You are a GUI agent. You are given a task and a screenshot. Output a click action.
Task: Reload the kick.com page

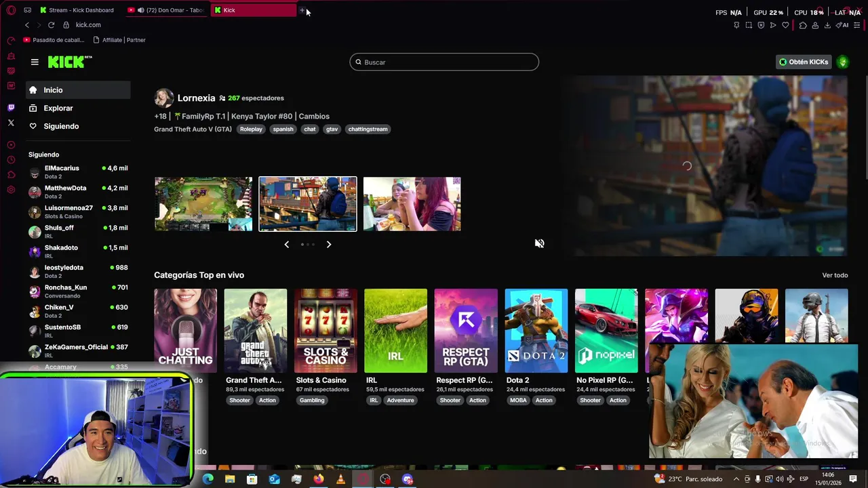tap(51, 25)
